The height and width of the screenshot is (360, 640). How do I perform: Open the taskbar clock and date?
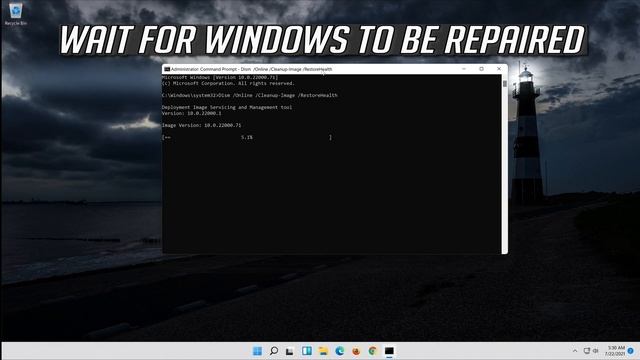[x=615, y=351]
